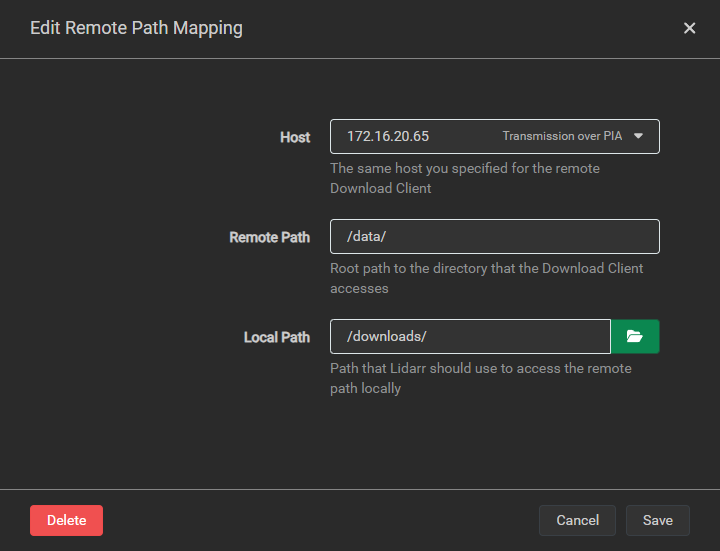Click the Local Path help text mentioning Lidarr
This screenshot has height=551, width=720.
(x=481, y=378)
